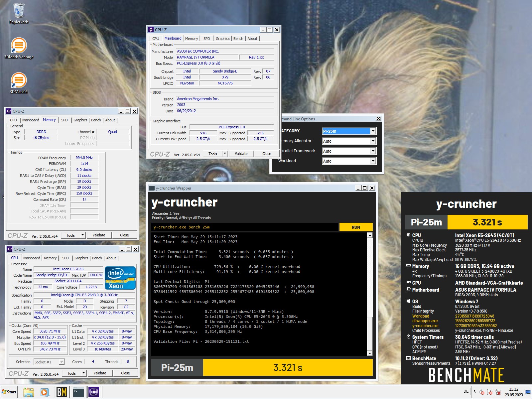This screenshot has height=399, width=532.
Task: Click the Level 3 cache value 10 MBytes
Action: point(103,349)
